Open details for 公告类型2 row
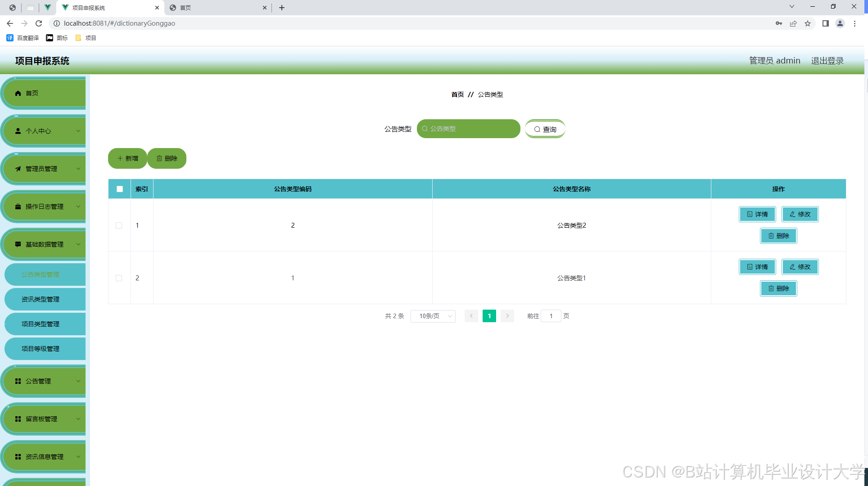The width and height of the screenshot is (868, 486). click(x=757, y=214)
